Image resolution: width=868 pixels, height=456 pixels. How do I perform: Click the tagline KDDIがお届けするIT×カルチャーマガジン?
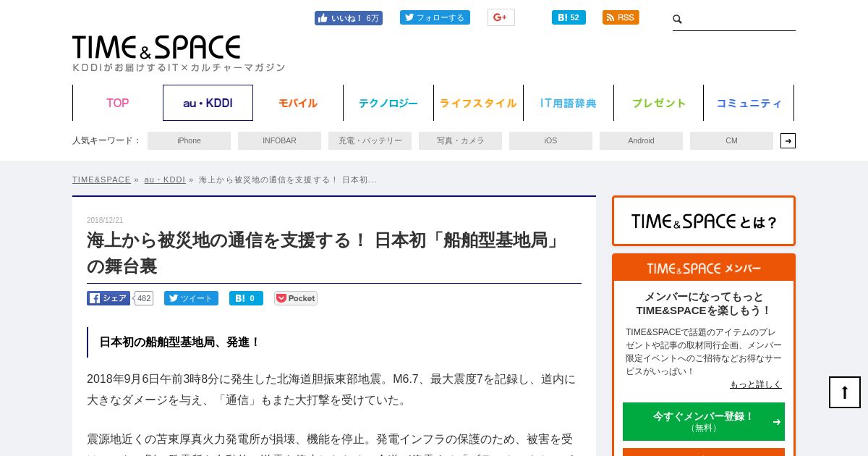point(179,67)
